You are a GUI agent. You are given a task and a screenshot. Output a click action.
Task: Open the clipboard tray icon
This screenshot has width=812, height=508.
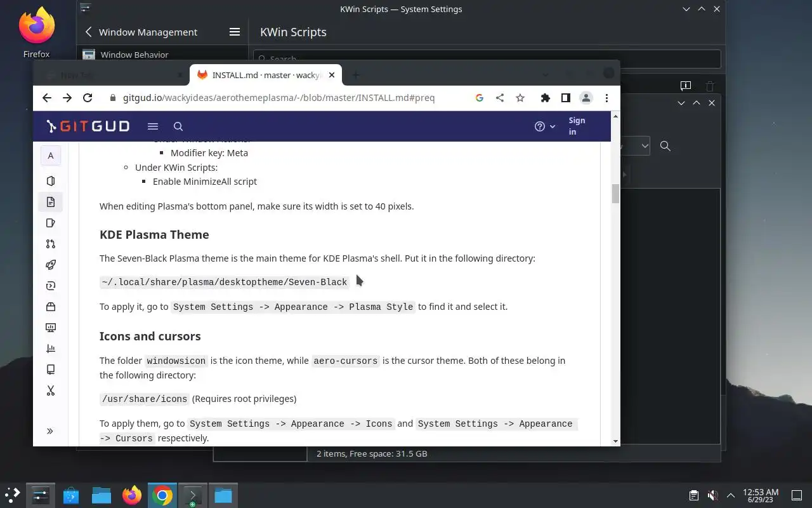tap(694, 495)
